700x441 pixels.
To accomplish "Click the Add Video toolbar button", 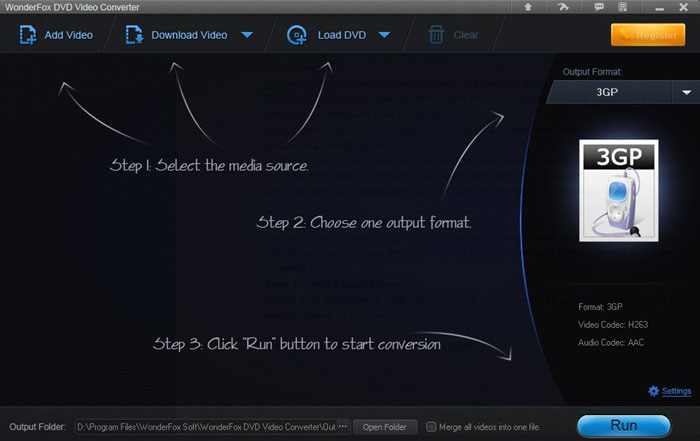I will [x=57, y=35].
